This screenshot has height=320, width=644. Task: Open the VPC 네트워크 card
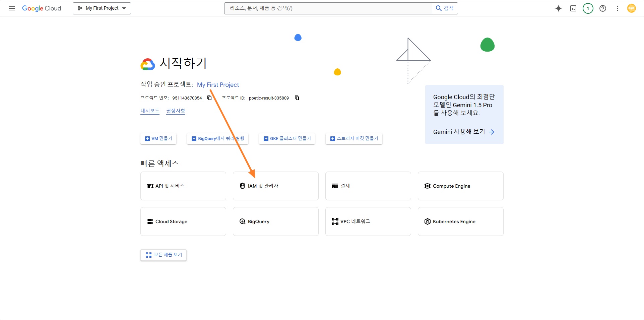(x=368, y=221)
